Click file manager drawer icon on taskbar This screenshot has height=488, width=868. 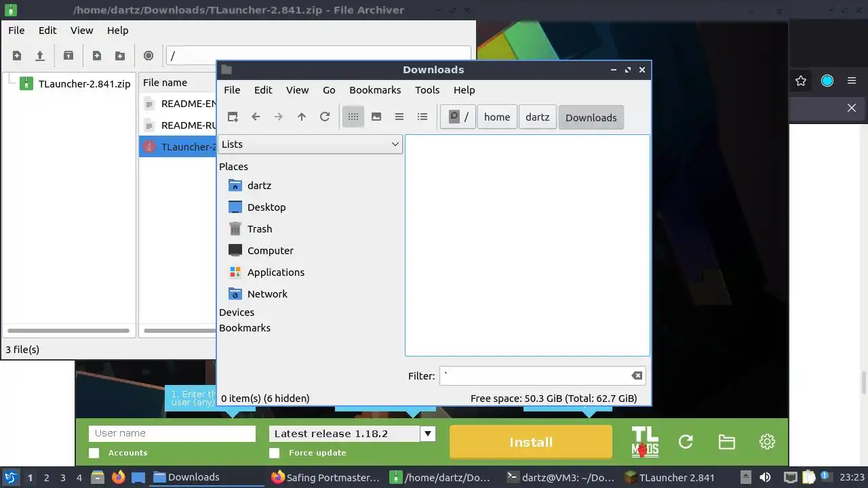(x=97, y=477)
